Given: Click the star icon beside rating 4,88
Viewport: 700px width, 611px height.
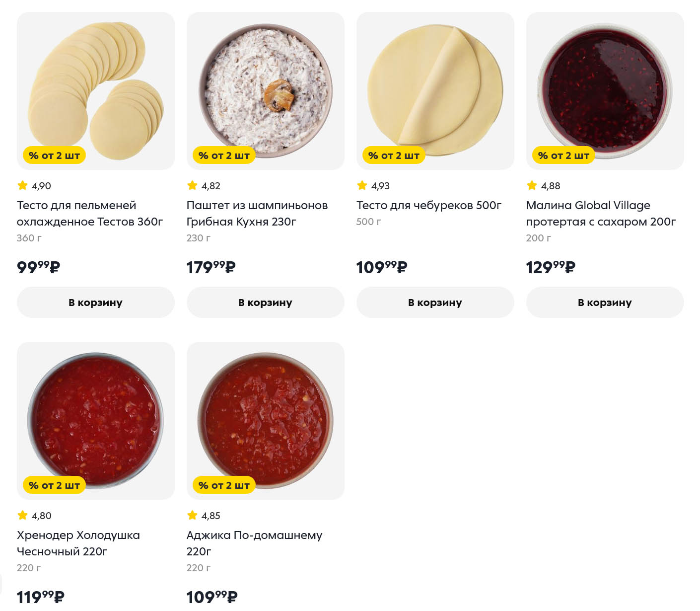Looking at the screenshot, I should (532, 186).
